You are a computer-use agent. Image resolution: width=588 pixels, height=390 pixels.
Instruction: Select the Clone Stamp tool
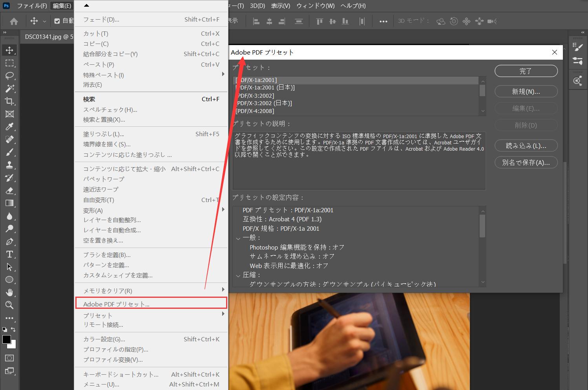pyautogui.click(x=9, y=165)
